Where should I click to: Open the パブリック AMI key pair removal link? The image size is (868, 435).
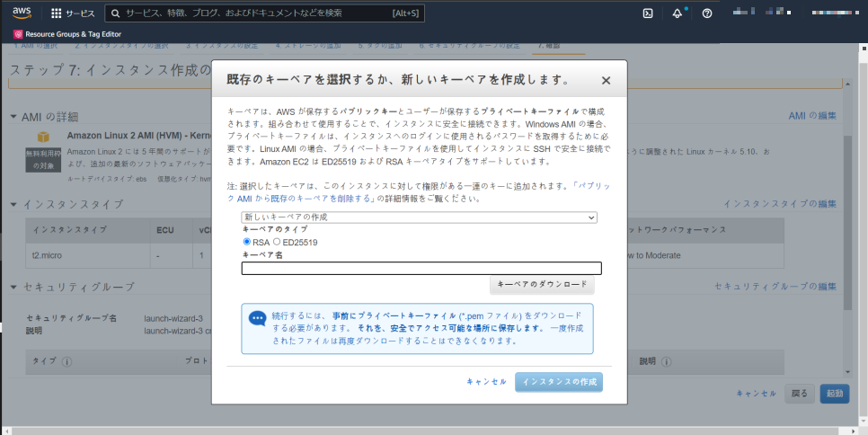coord(419,192)
